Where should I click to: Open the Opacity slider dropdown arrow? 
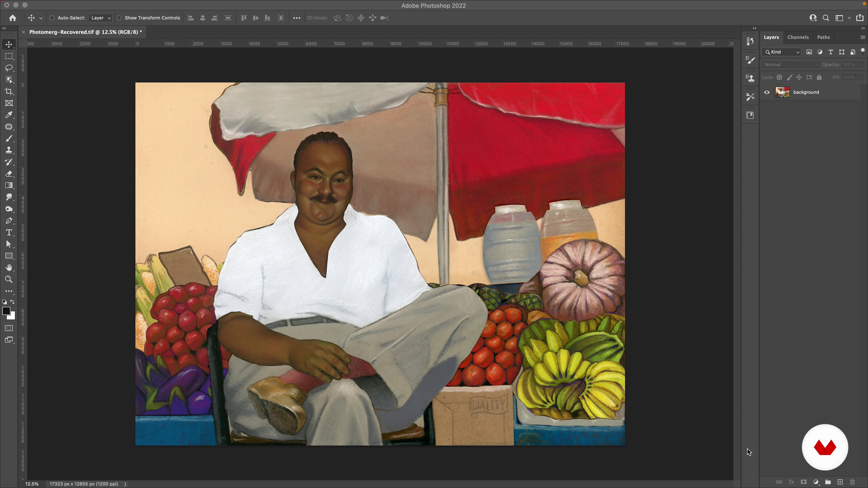861,65
